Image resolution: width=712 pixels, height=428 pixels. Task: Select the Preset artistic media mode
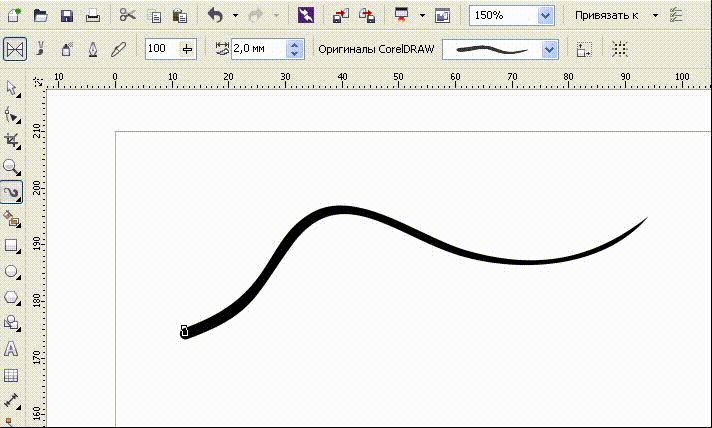pyautogui.click(x=15, y=49)
